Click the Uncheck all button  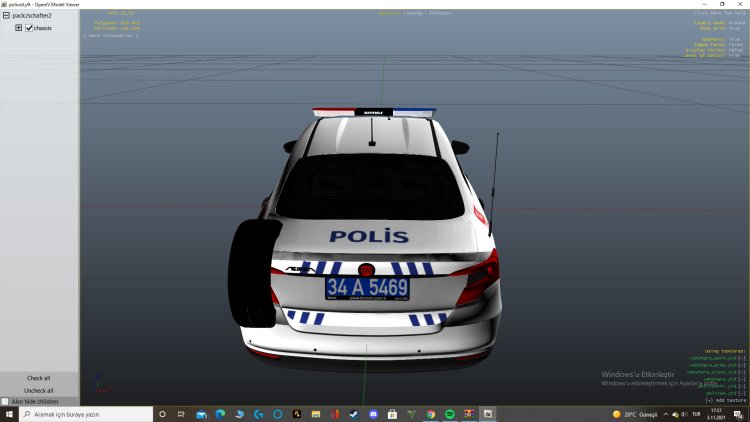coord(39,390)
